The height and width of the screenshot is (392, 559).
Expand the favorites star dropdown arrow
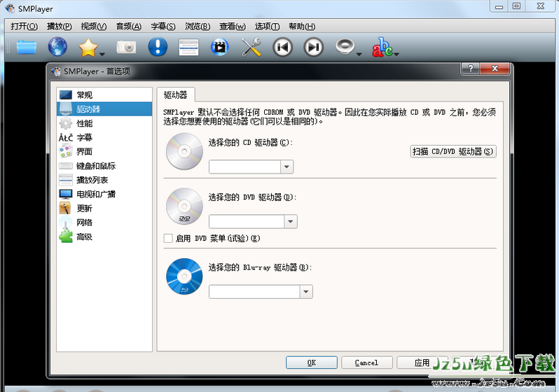tap(102, 54)
